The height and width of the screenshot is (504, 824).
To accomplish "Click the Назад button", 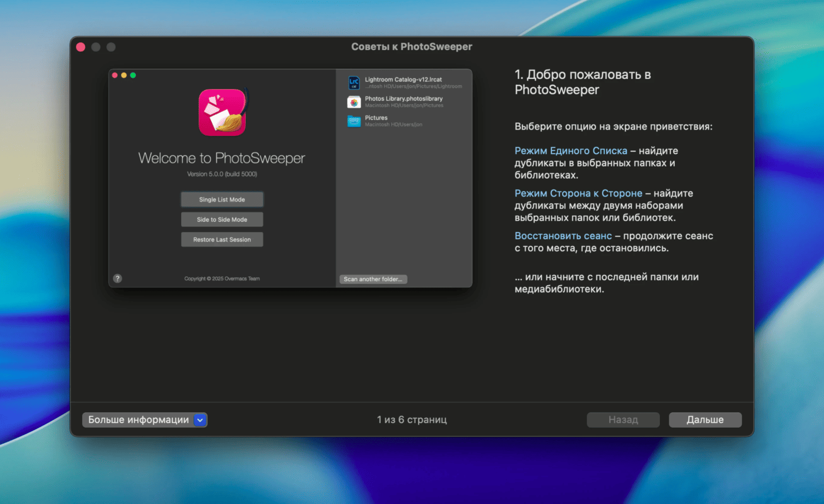I will 623,420.
